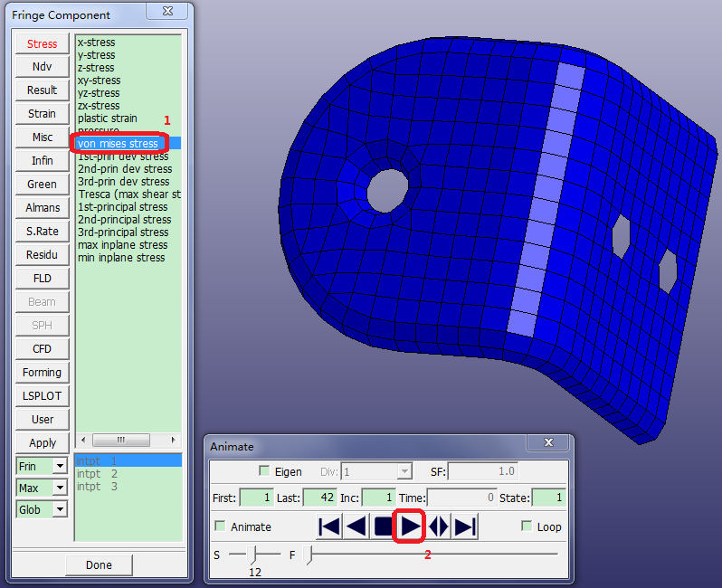Click Done in Fringe Component panel
This screenshot has width=722, height=588.
pos(99,564)
